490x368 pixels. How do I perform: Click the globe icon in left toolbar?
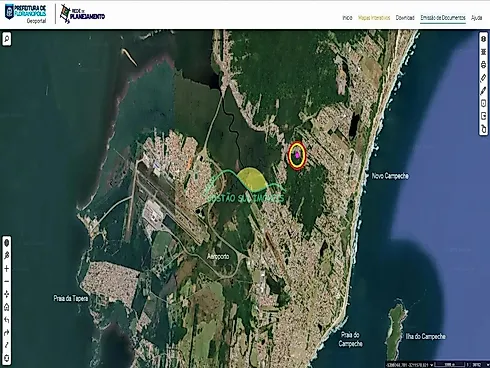[x=7, y=243]
